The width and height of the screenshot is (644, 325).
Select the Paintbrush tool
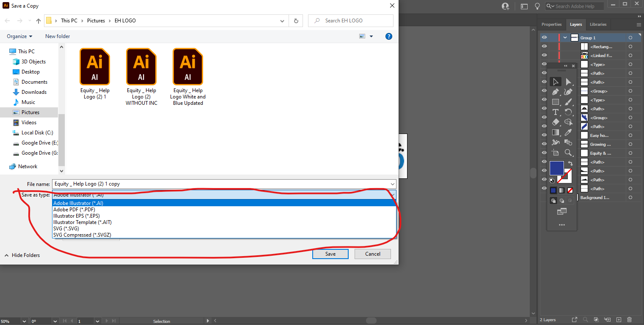point(568,102)
